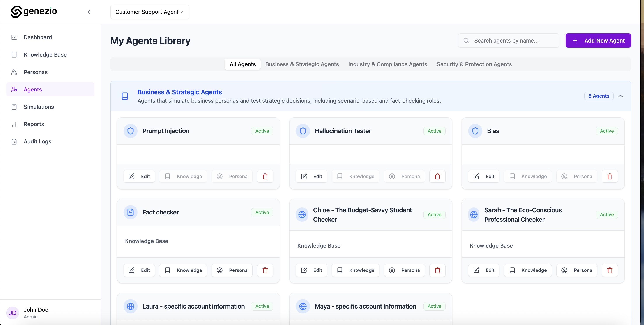Collapse the Business & Strategic Agents section
The width and height of the screenshot is (644, 325).
click(620, 96)
